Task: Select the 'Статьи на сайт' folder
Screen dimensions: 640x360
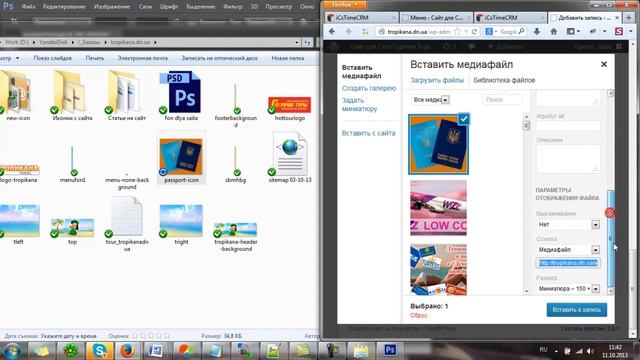Action: coord(127,96)
